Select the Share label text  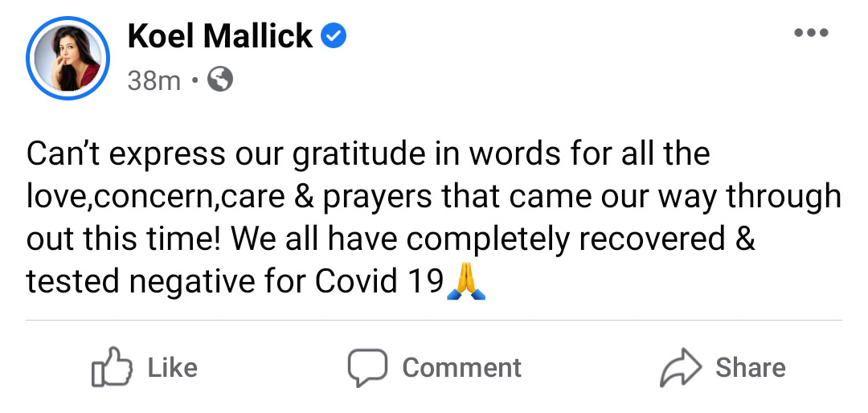click(751, 368)
